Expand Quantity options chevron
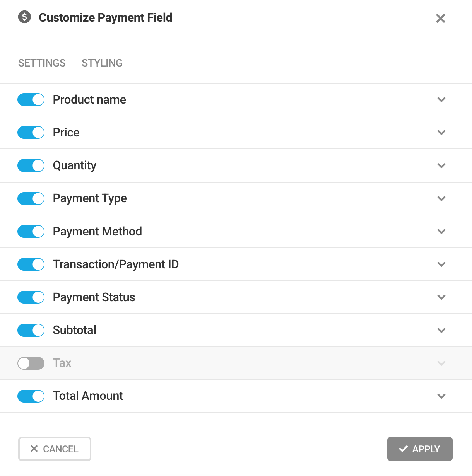This screenshot has height=476, width=472. [441, 165]
